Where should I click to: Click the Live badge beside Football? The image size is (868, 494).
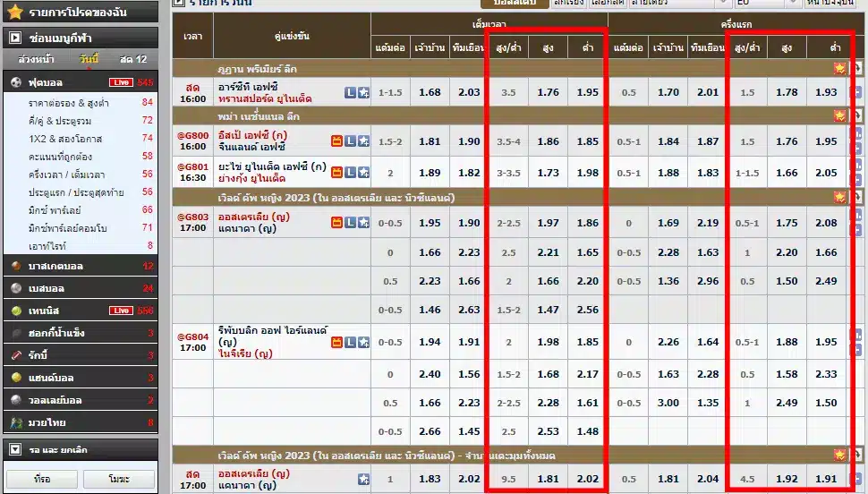(121, 82)
